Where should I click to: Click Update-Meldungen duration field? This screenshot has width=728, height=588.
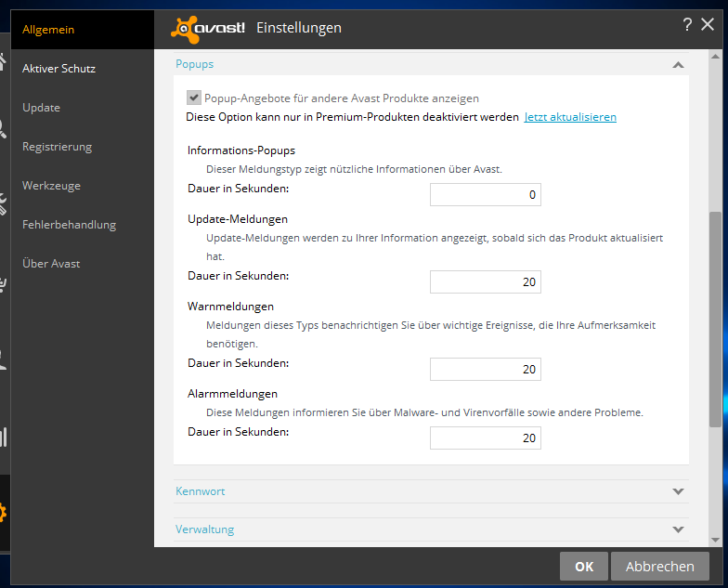pyautogui.click(x=485, y=282)
